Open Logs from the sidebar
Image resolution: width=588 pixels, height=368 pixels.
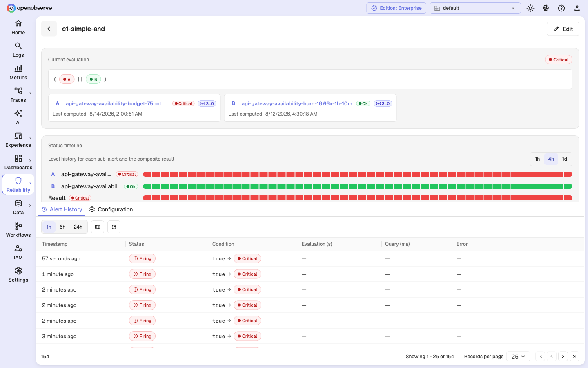coord(18,50)
